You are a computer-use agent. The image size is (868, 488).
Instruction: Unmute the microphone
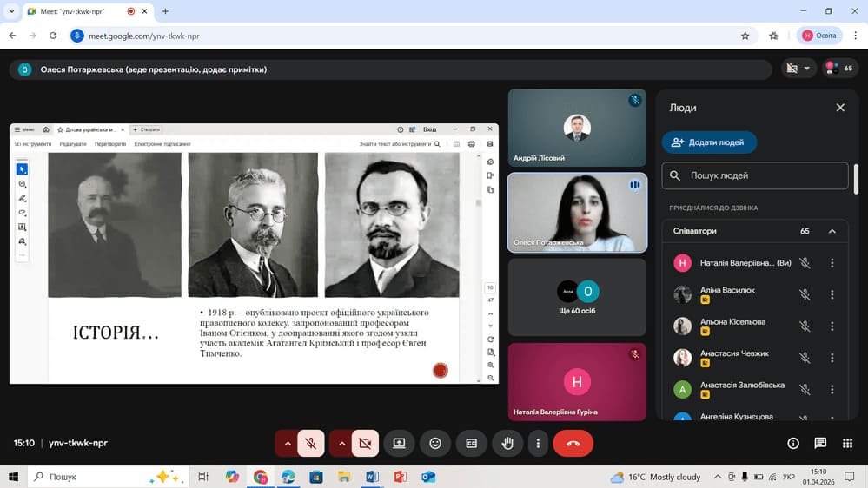pyautogui.click(x=310, y=443)
